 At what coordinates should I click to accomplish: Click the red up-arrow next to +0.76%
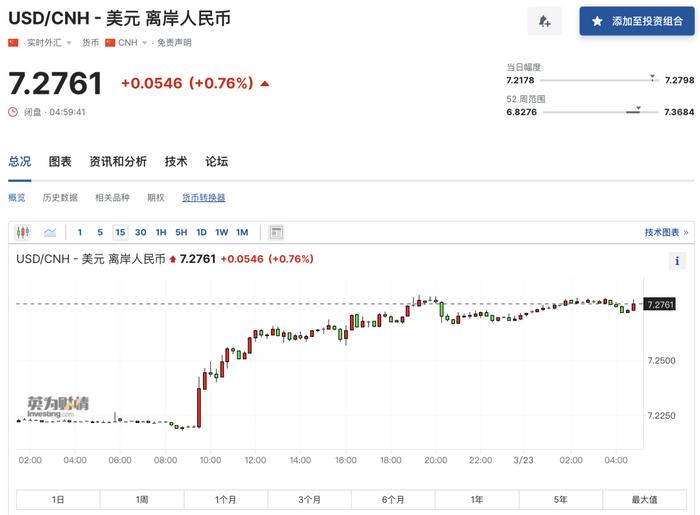coord(265,83)
